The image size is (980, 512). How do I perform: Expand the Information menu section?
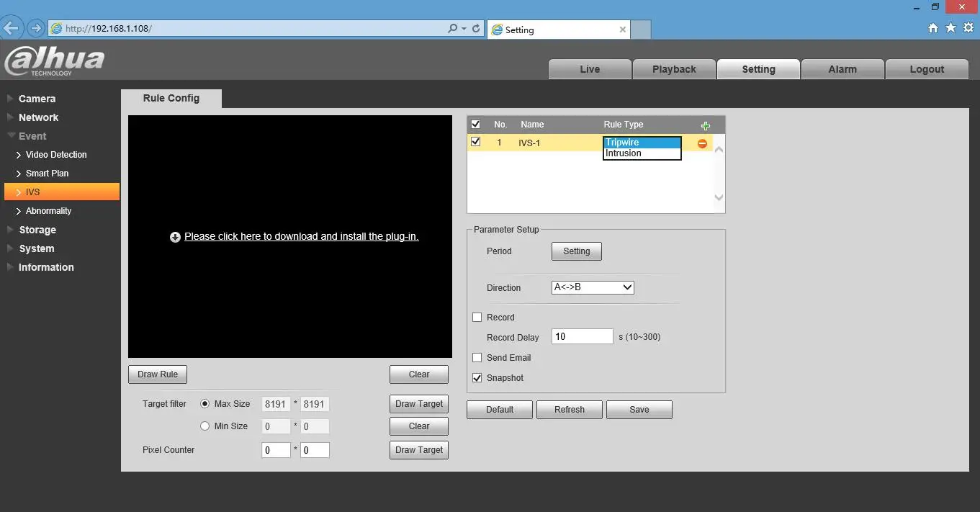point(46,267)
